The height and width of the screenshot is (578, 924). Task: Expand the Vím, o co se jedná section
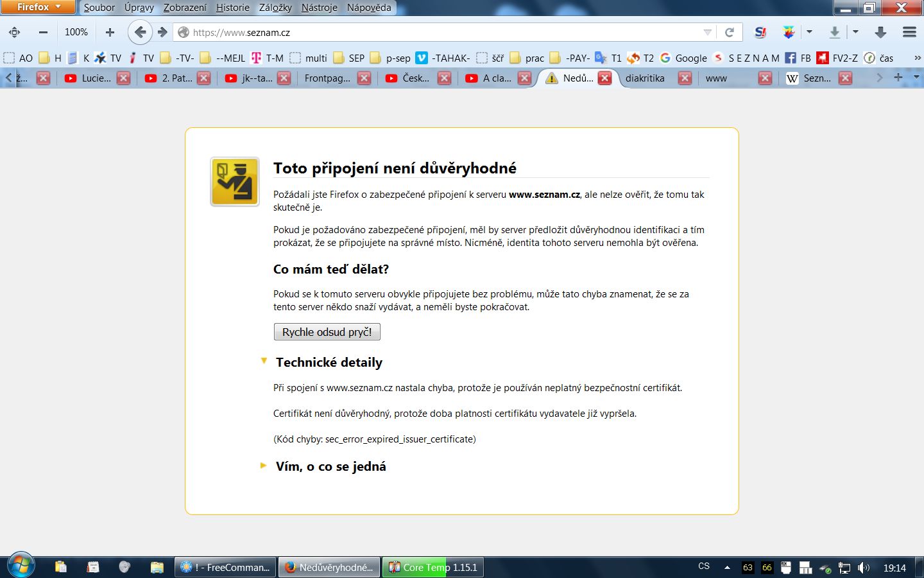pos(264,466)
